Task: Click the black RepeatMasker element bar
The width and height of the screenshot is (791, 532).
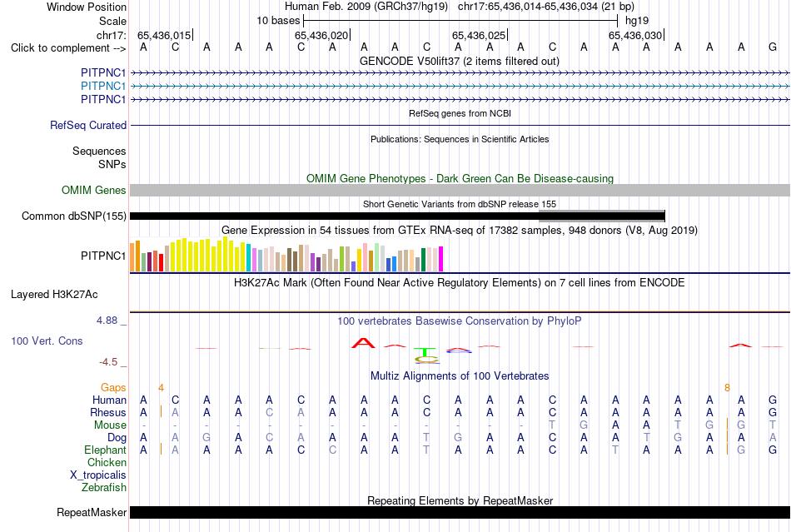Action: pyautogui.click(x=460, y=512)
